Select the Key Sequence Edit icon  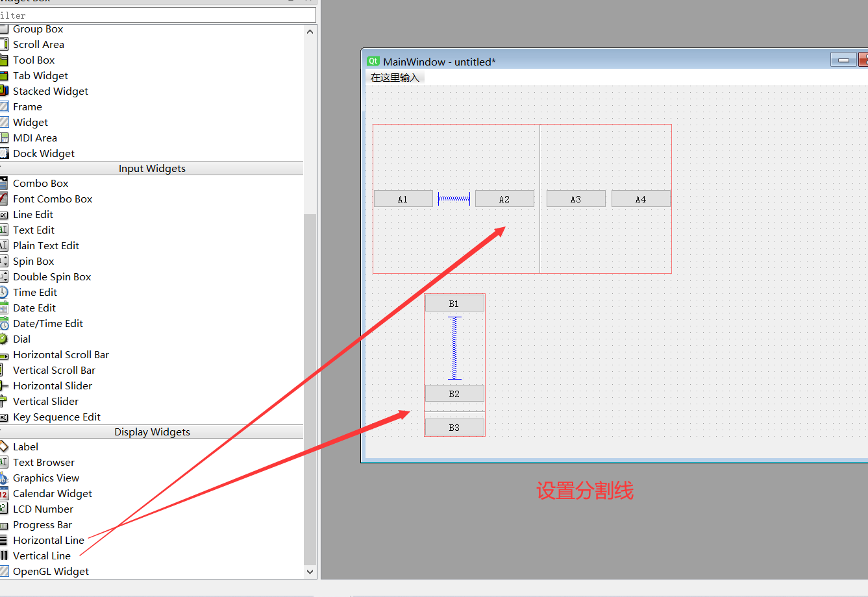click(4, 417)
